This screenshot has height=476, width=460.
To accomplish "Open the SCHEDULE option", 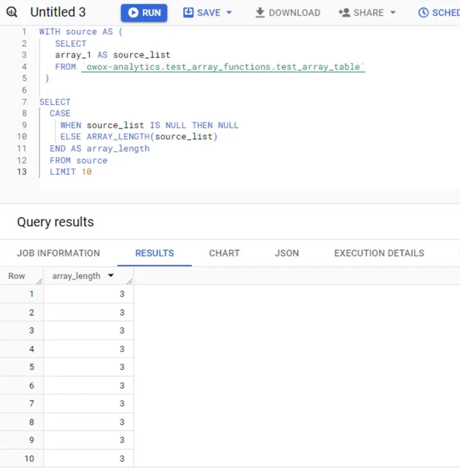I will (439, 13).
